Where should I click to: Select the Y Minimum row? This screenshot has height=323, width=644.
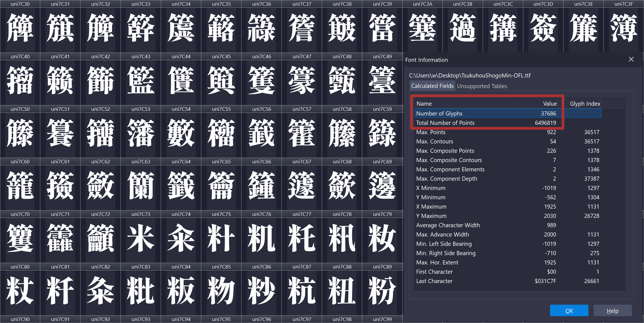[x=508, y=197]
